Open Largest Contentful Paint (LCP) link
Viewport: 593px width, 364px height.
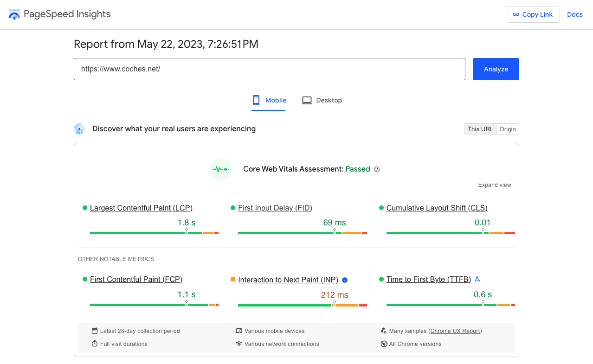141,208
